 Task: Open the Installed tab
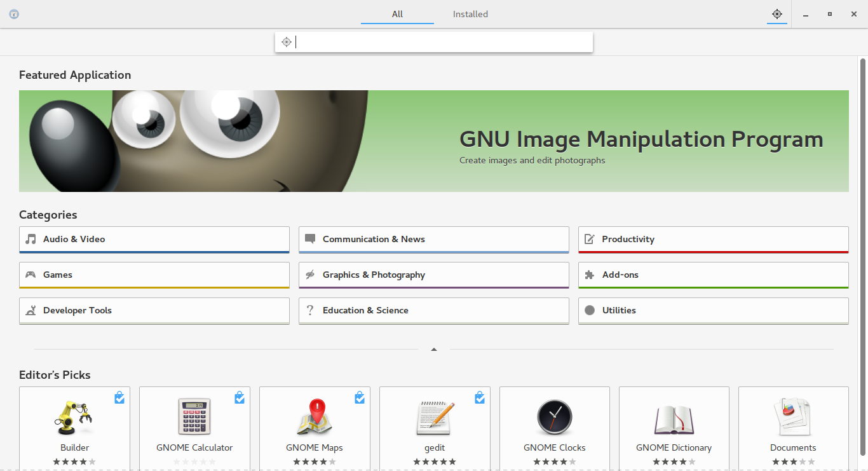[x=470, y=14]
